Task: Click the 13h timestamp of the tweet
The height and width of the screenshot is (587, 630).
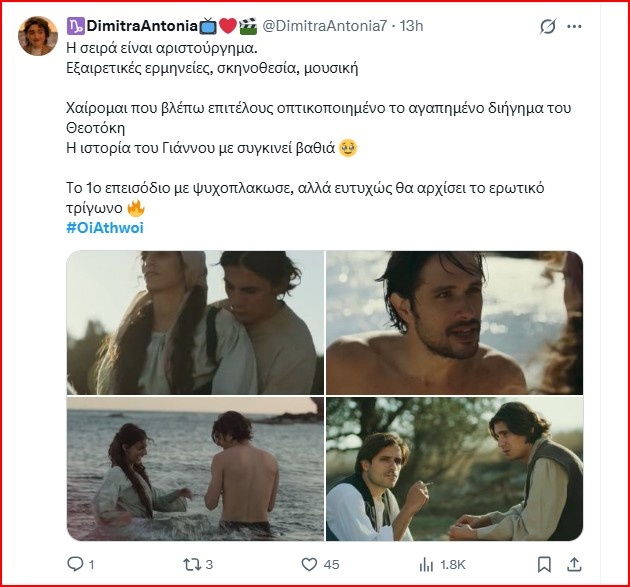Action: [412, 25]
